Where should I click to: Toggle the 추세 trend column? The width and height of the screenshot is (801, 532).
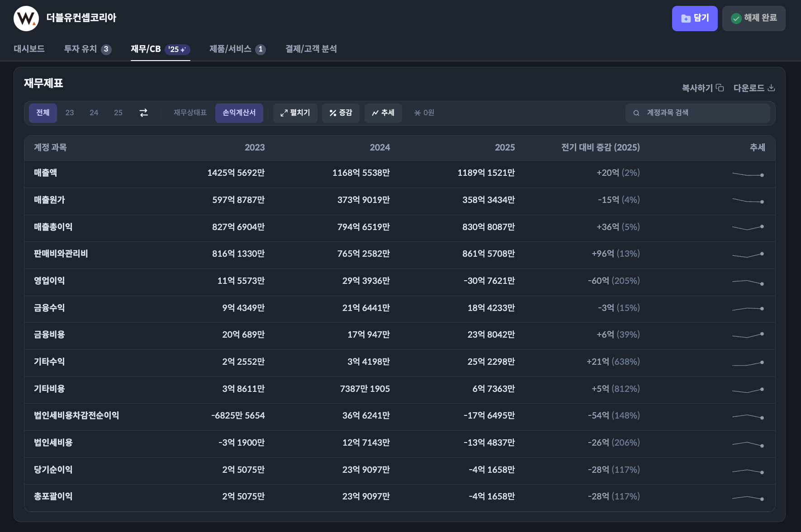point(383,113)
